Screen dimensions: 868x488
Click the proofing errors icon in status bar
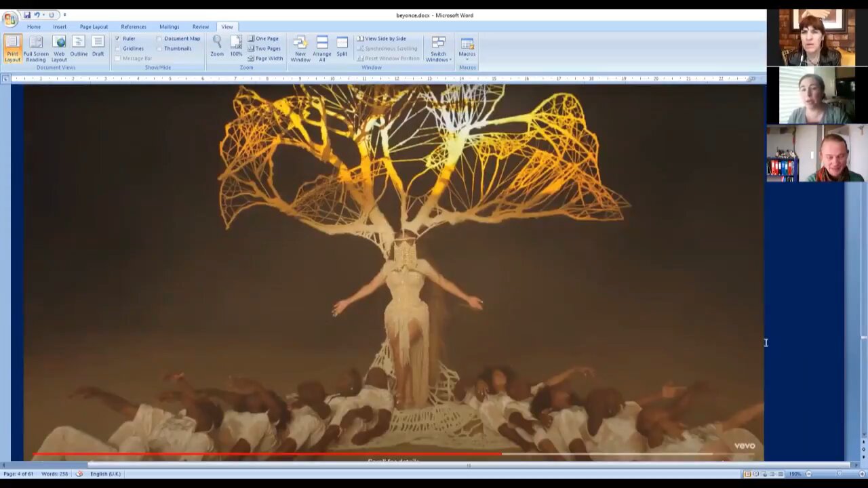79,474
